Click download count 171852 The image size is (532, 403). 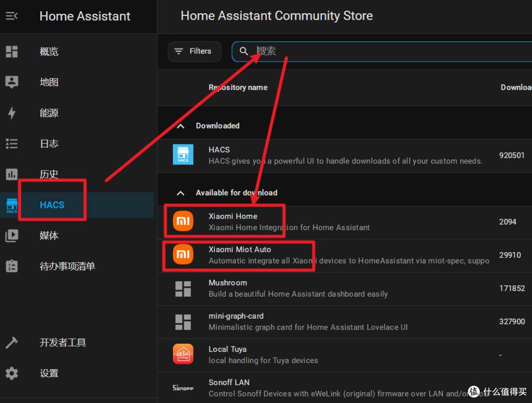pyautogui.click(x=512, y=288)
